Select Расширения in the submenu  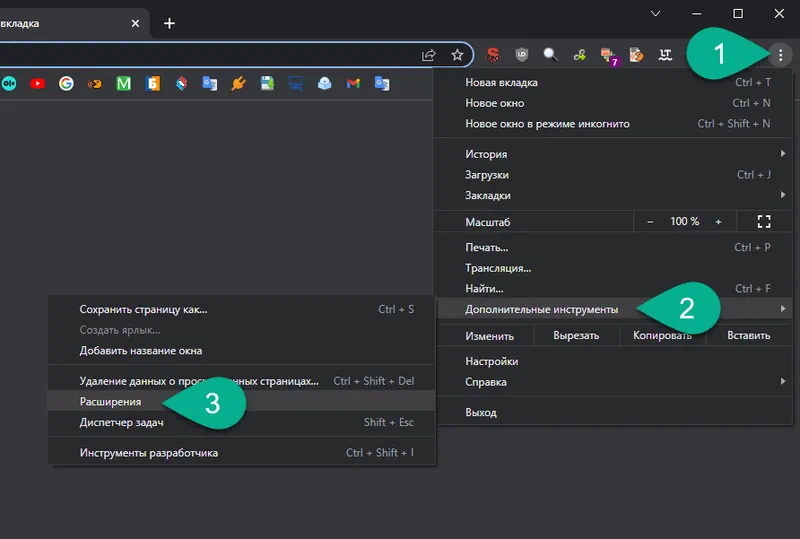point(110,401)
